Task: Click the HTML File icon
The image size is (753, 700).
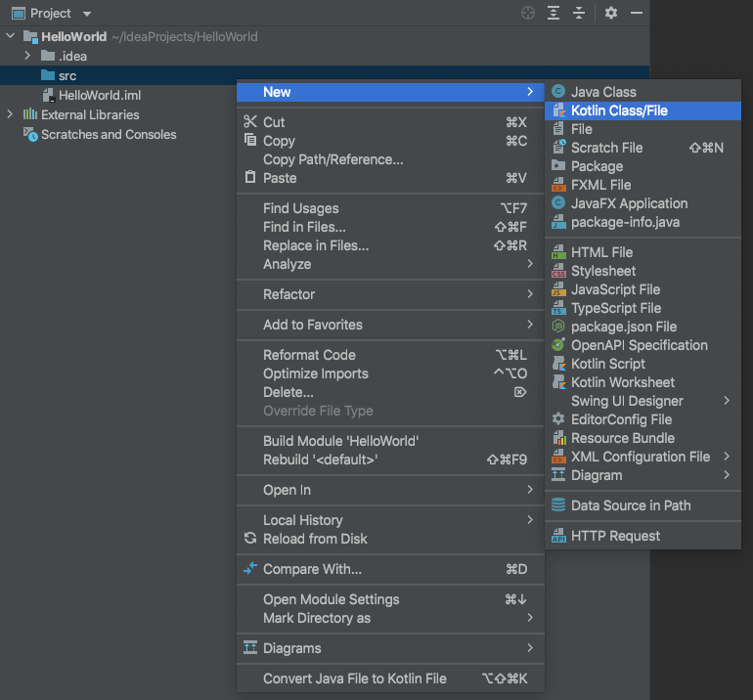Action: click(x=558, y=251)
